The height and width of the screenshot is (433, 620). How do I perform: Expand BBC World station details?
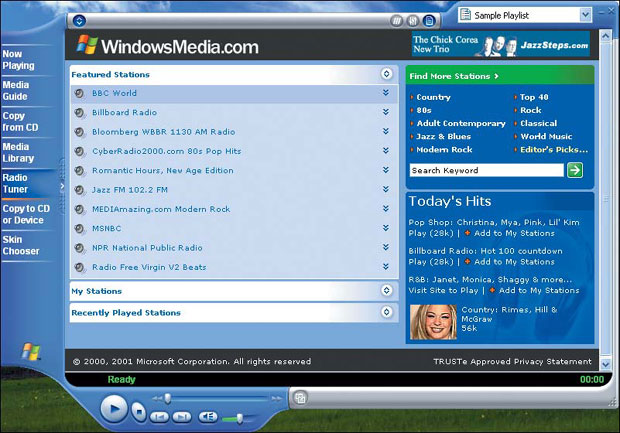[x=386, y=93]
